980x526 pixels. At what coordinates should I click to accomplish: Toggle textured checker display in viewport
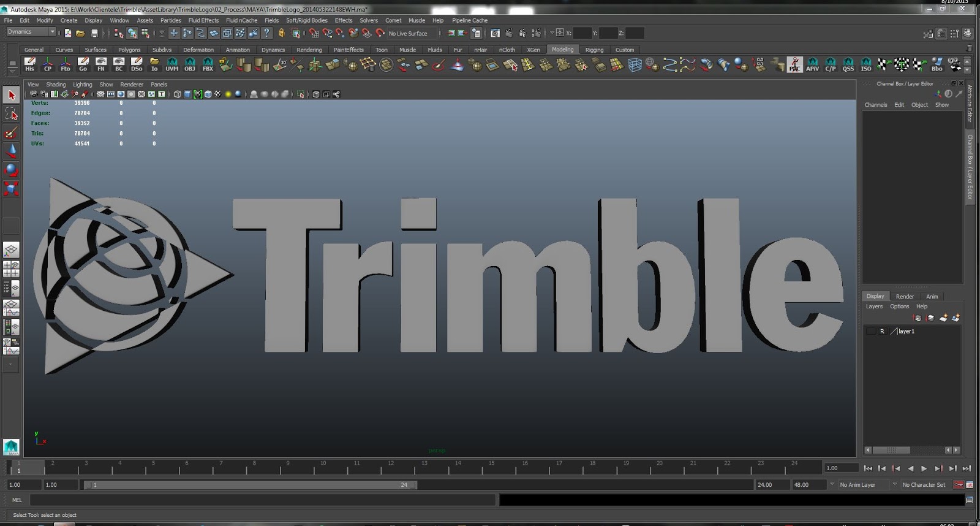tap(217, 94)
